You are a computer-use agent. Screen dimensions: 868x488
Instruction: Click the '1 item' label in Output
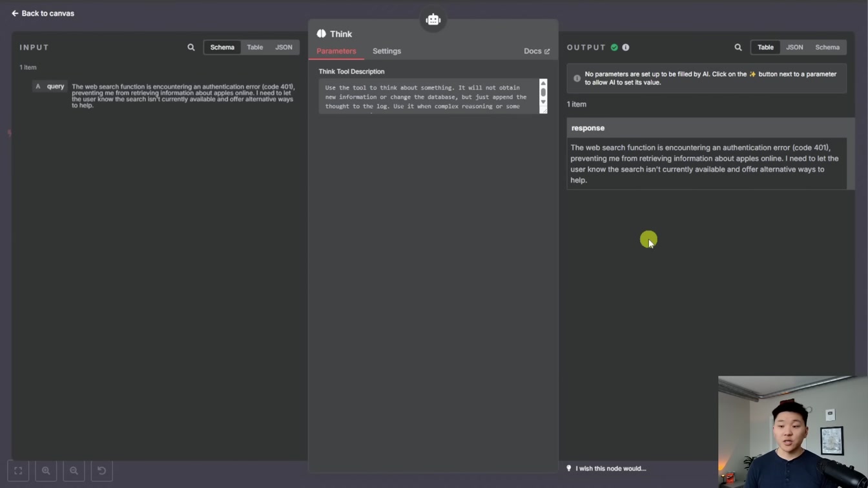[x=577, y=104]
